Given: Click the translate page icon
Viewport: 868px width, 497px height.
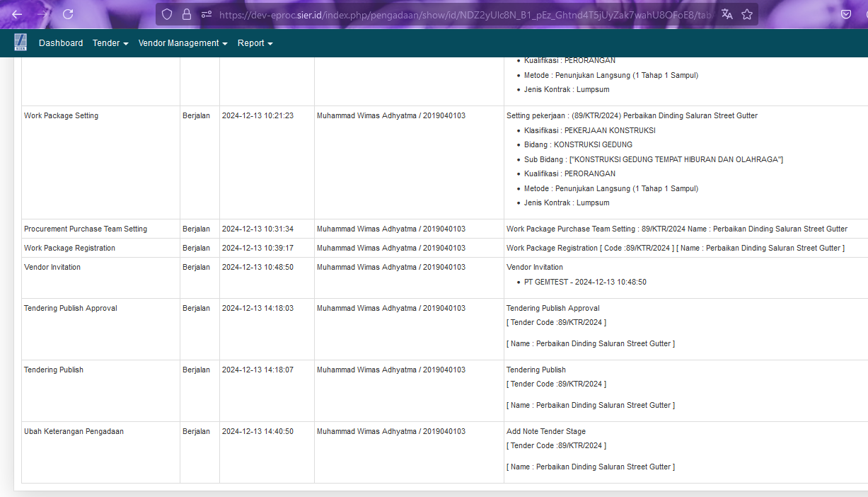Looking at the screenshot, I should (727, 14).
